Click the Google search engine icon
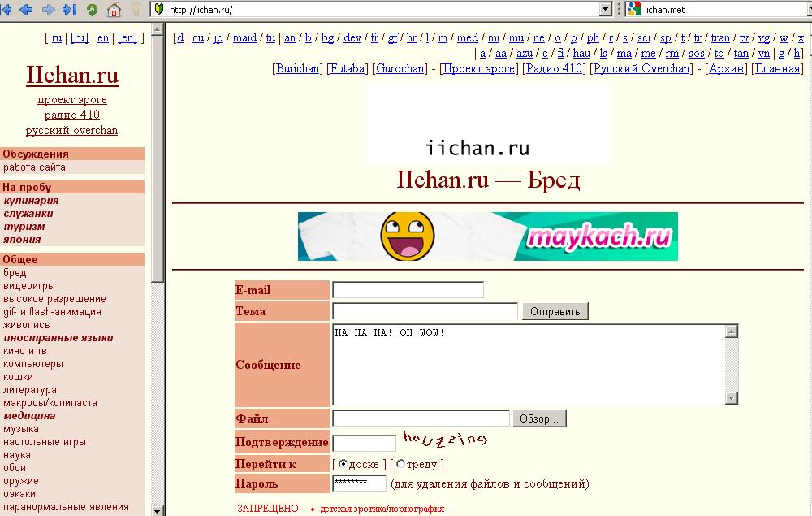 [633, 10]
